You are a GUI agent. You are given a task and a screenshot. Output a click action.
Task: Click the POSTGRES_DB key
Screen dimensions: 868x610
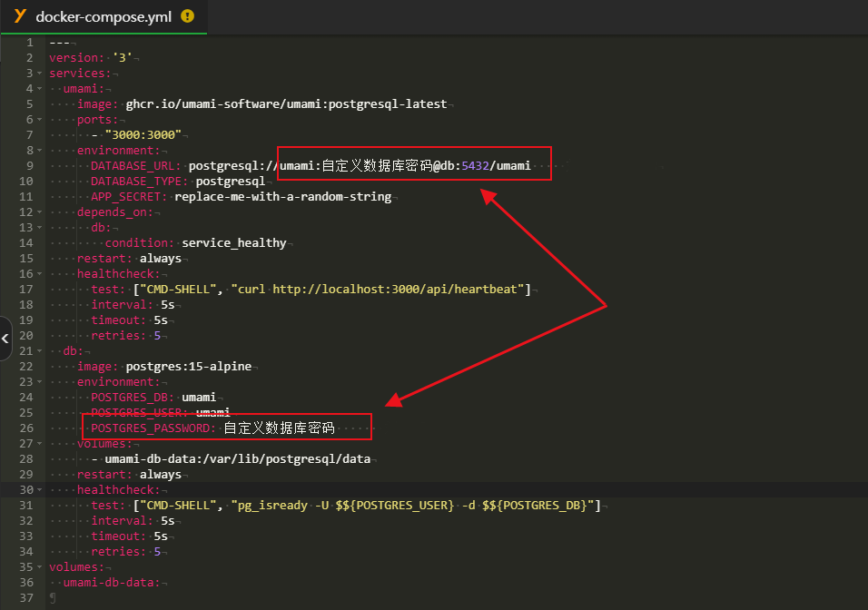click(x=133, y=398)
